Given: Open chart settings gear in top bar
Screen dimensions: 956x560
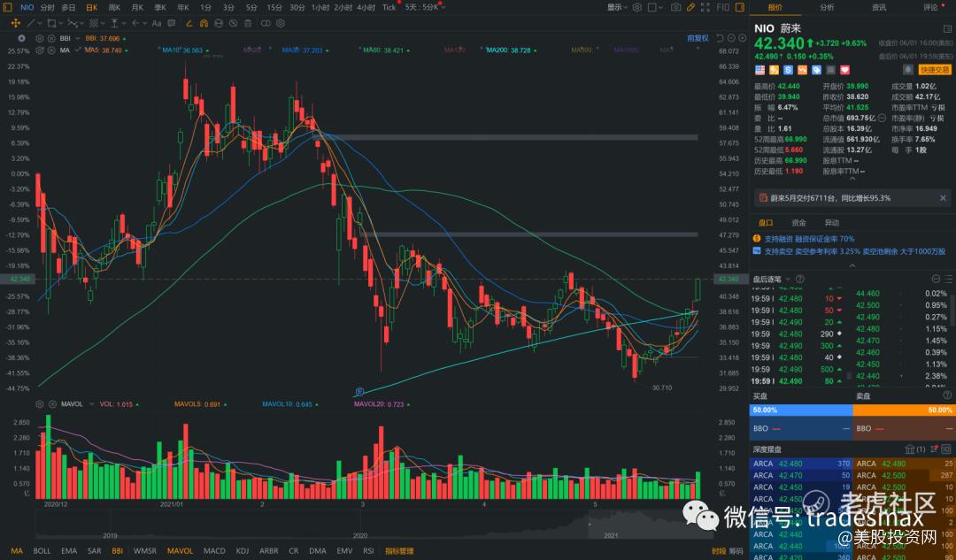Looking at the screenshot, I should click(637, 7).
